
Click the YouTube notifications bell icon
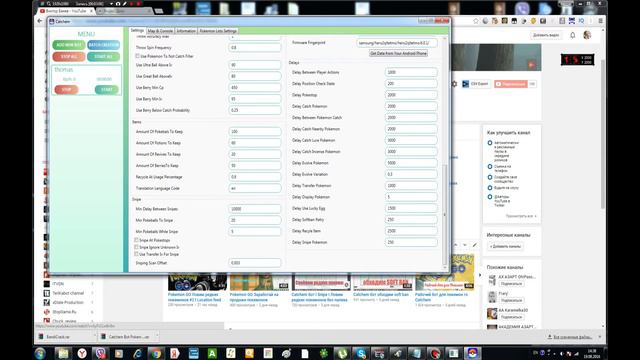pos(573,36)
